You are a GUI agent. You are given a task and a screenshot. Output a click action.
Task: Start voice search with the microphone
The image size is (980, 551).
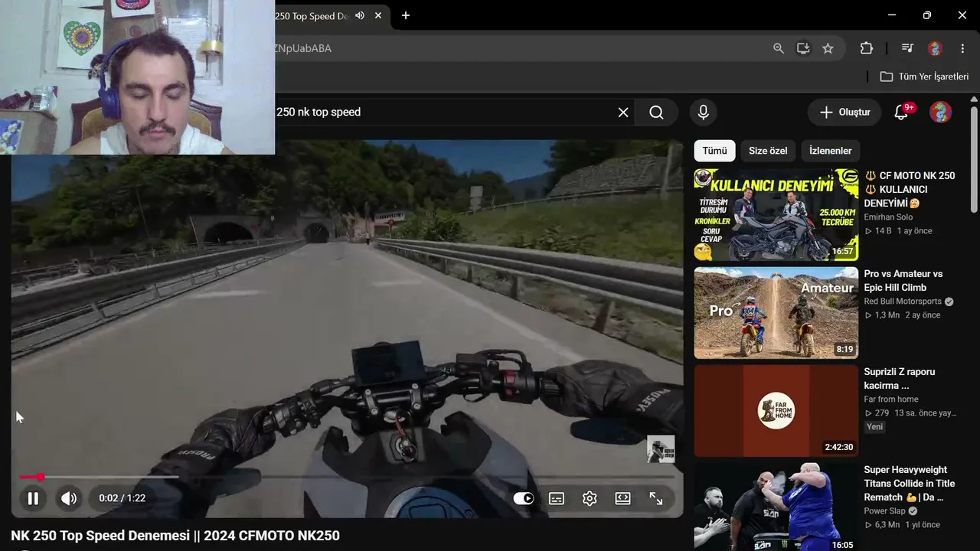pyautogui.click(x=704, y=112)
